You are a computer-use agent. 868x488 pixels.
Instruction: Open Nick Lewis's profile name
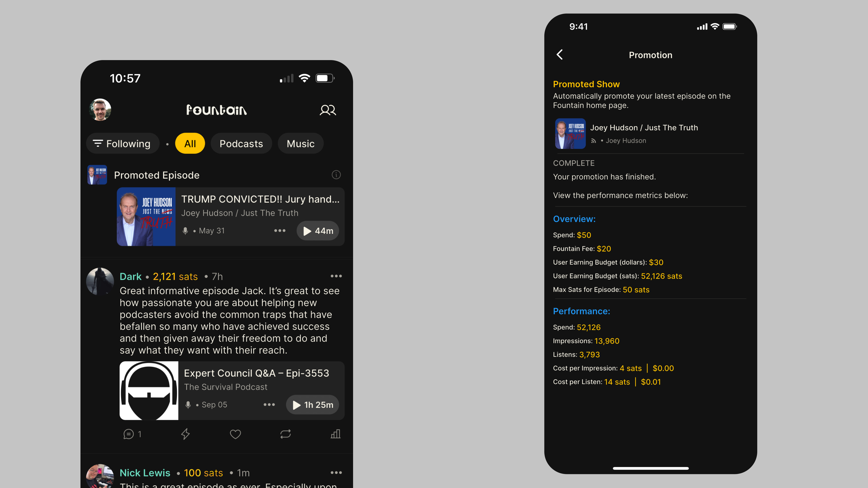pos(145,473)
